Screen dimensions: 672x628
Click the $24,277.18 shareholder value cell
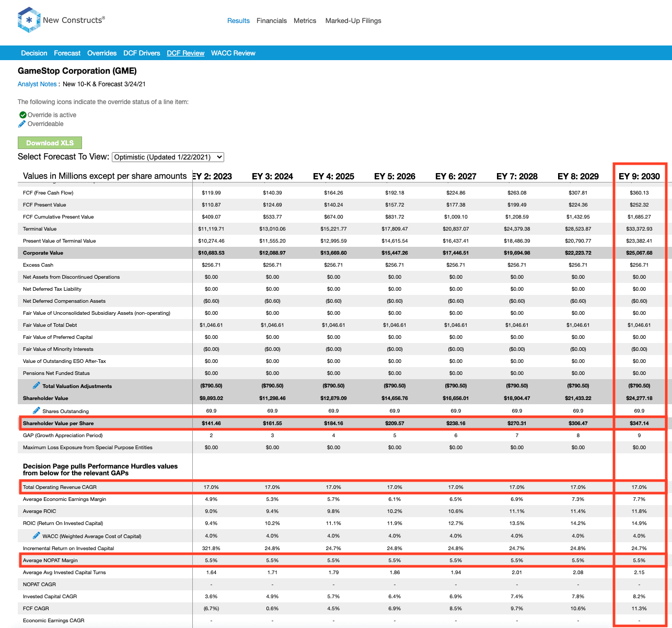(x=639, y=398)
